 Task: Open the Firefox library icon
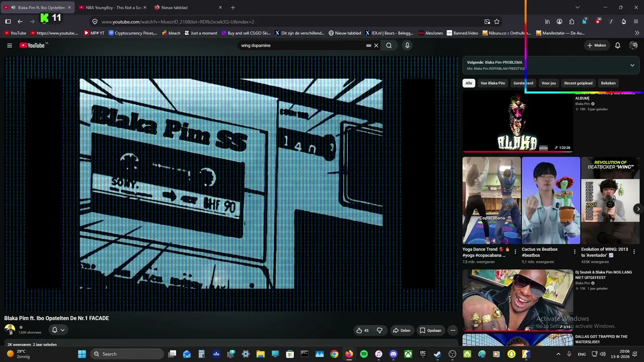[547, 22]
